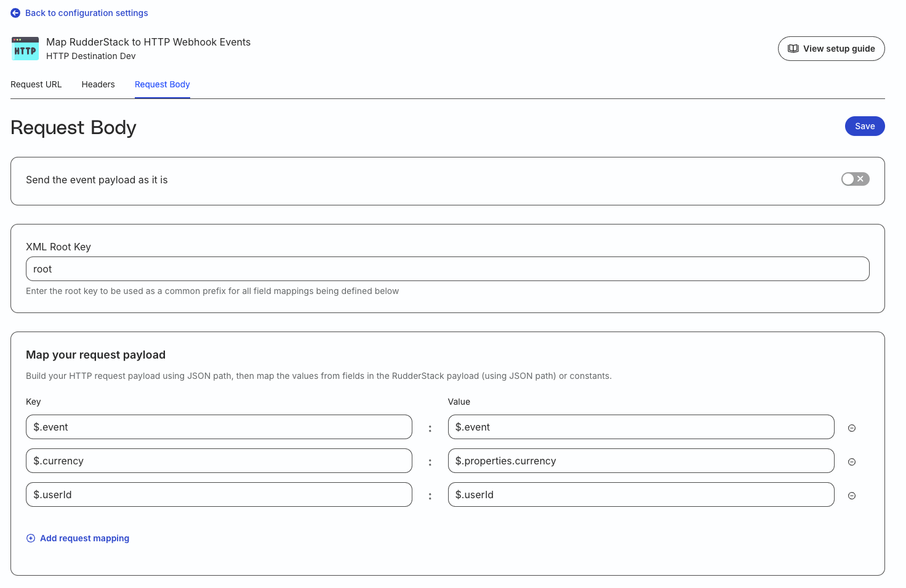This screenshot has width=906, height=588.
Task: Remove the $.event mapping row
Action: [852, 428]
